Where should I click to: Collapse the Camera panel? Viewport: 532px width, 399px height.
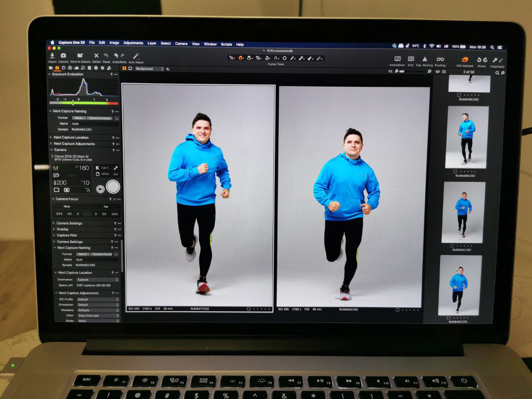click(x=52, y=150)
